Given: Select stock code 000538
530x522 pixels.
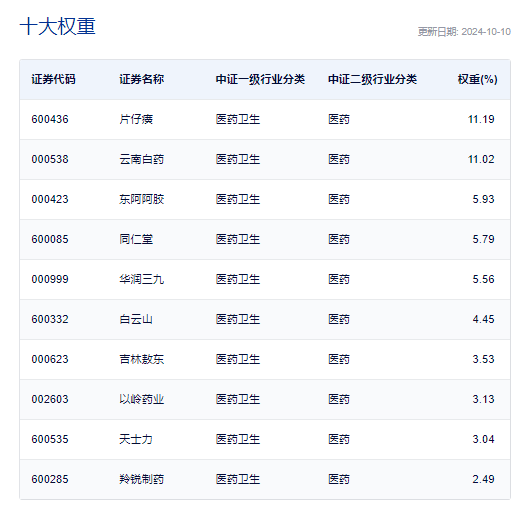Looking at the screenshot, I should point(50,159).
